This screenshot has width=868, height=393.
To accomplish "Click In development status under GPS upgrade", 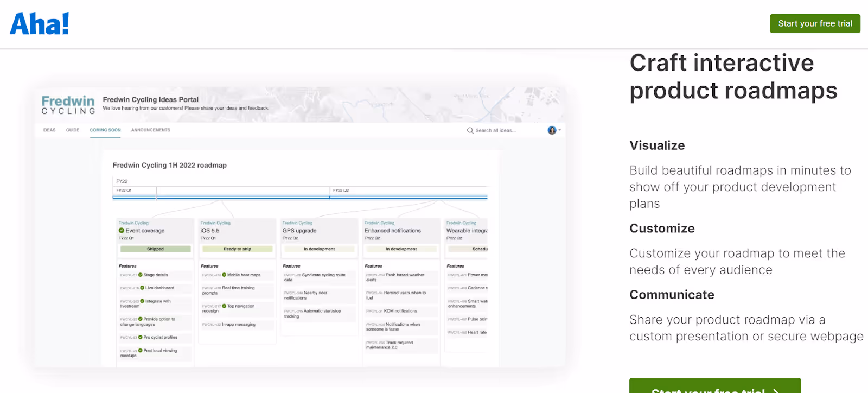I will pyautogui.click(x=319, y=249).
